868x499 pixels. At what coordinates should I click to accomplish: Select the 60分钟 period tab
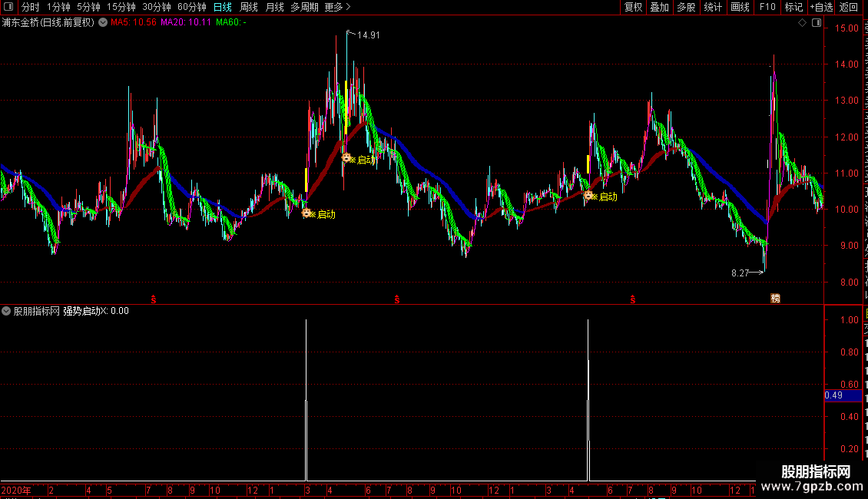(191, 7)
